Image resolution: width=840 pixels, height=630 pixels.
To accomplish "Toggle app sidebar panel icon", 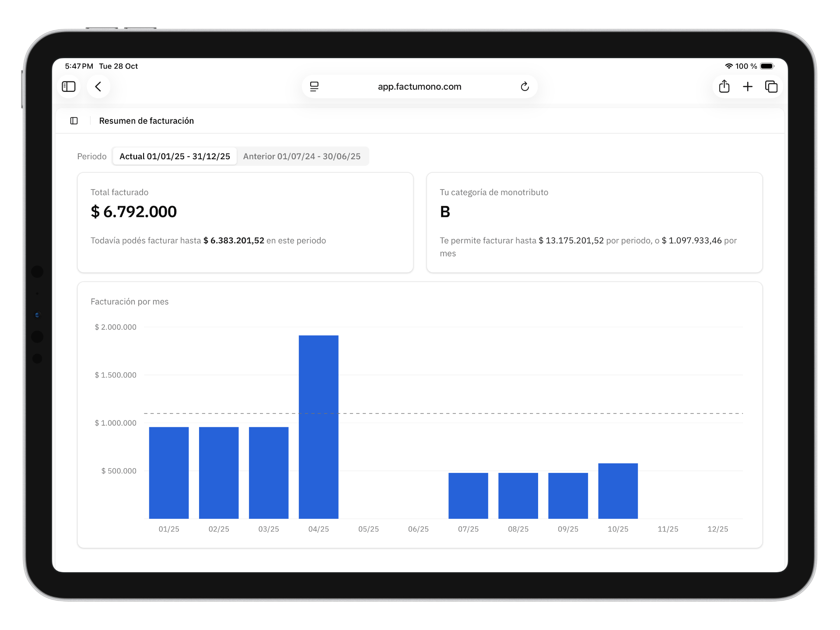I will pyautogui.click(x=74, y=121).
